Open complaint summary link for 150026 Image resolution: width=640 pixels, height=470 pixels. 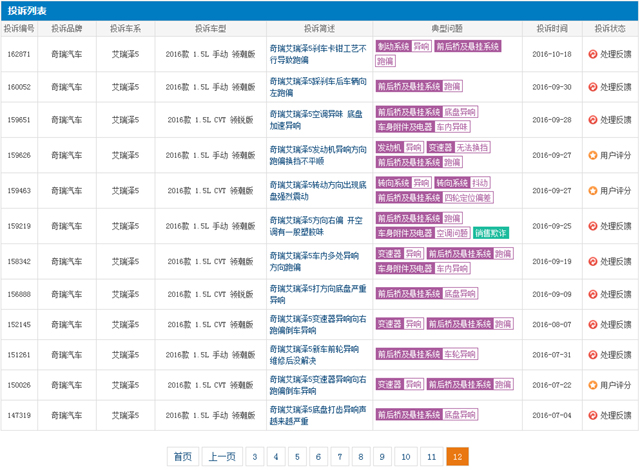click(318, 385)
